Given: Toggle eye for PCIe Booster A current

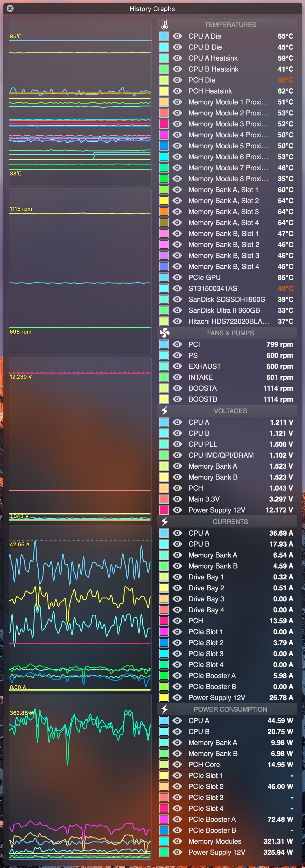Looking at the screenshot, I should tap(177, 676).
